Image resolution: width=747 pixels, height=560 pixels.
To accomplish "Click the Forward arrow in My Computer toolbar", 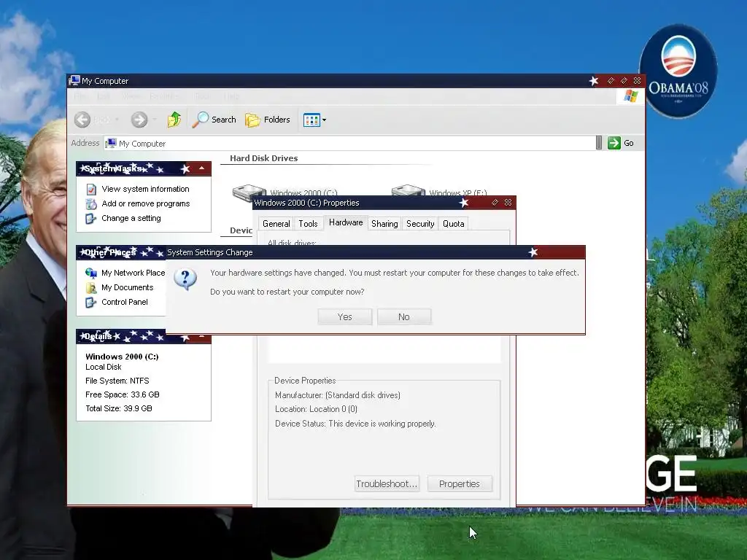I will (139, 120).
